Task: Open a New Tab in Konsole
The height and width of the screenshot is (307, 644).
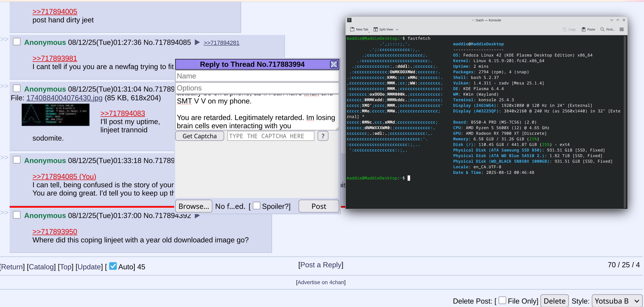Action: (359, 29)
